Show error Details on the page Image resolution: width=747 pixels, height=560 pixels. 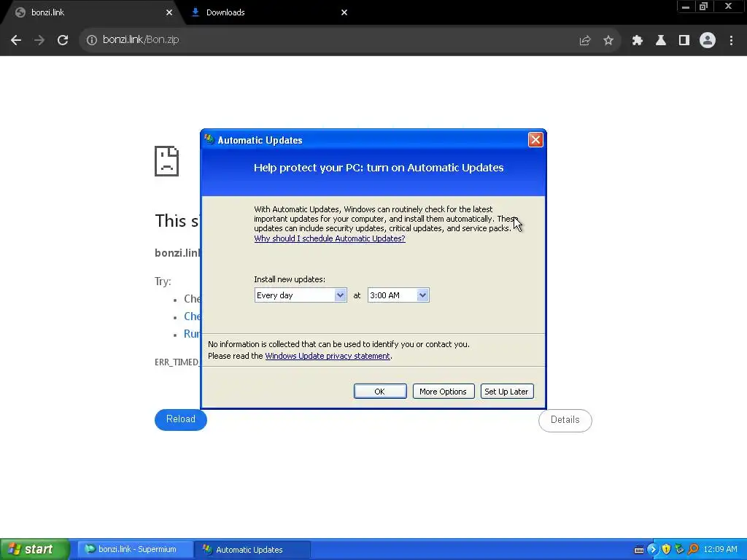565,420
